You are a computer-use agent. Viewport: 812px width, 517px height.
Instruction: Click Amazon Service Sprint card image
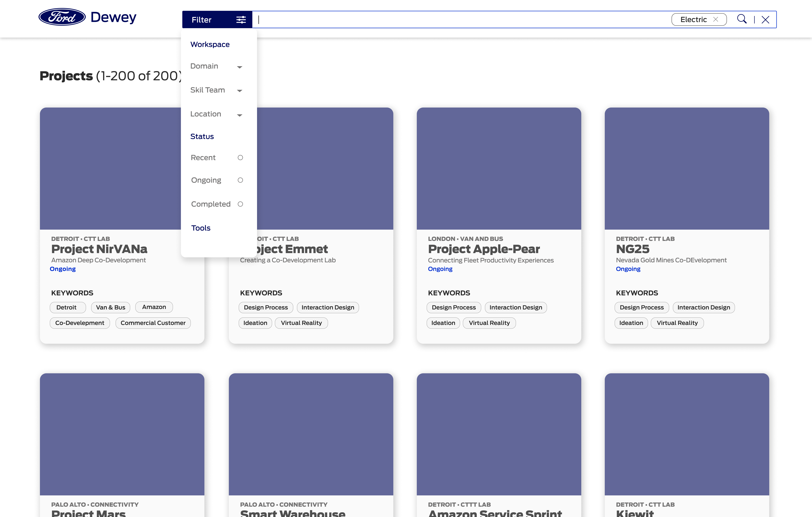(x=499, y=434)
